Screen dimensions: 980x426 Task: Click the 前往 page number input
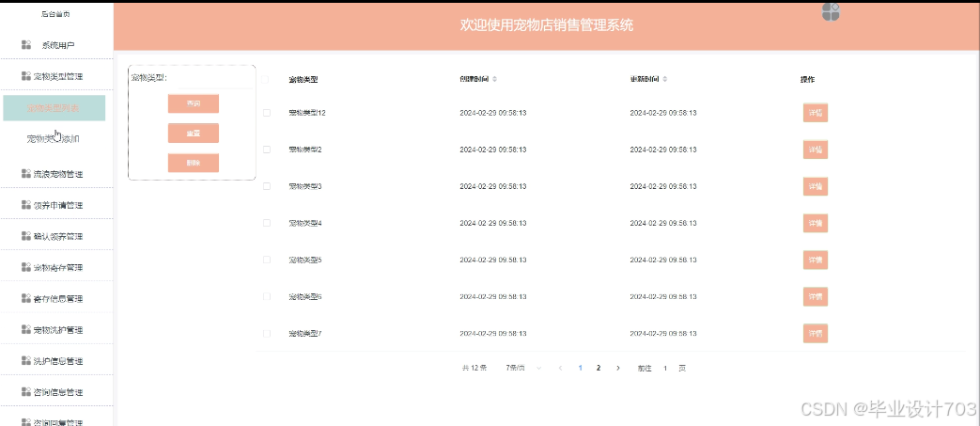click(x=665, y=368)
